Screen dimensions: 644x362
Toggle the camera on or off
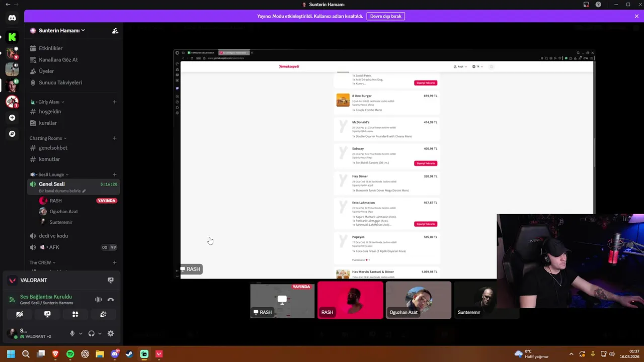click(20, 314)
